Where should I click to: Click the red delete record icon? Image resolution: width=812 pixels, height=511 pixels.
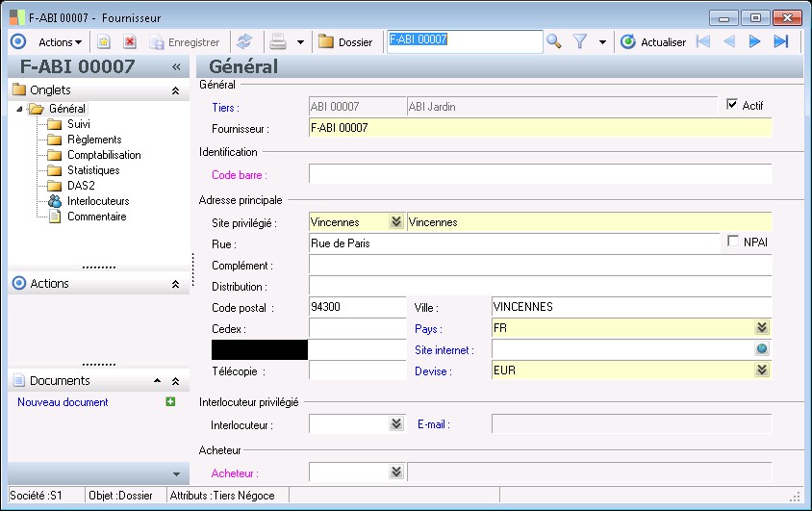(130, 42)
